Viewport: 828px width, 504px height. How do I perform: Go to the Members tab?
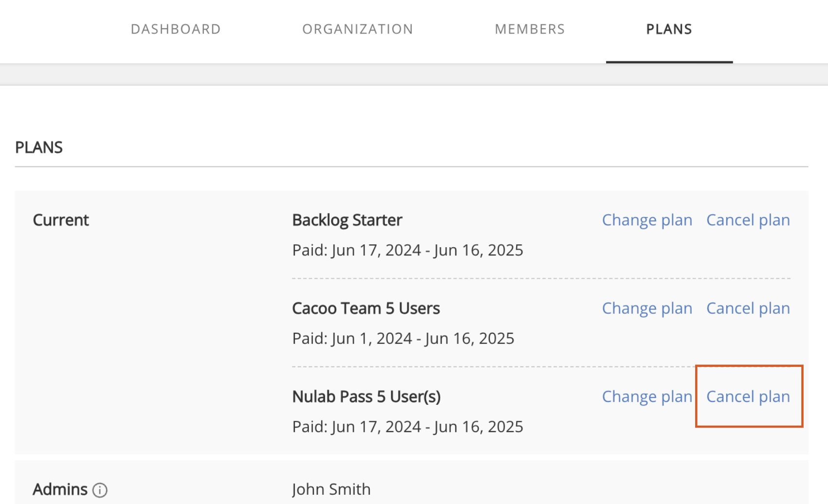530,29
